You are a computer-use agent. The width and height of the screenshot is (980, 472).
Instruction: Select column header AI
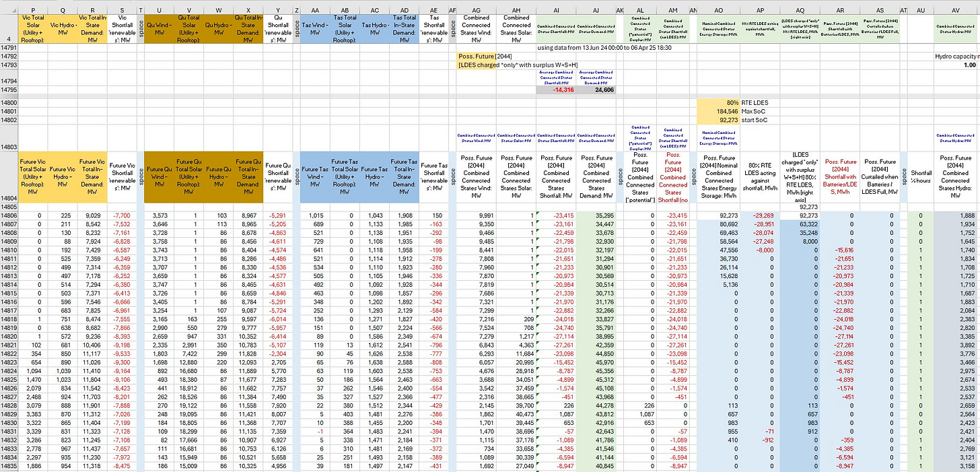[x=556, y=10]
